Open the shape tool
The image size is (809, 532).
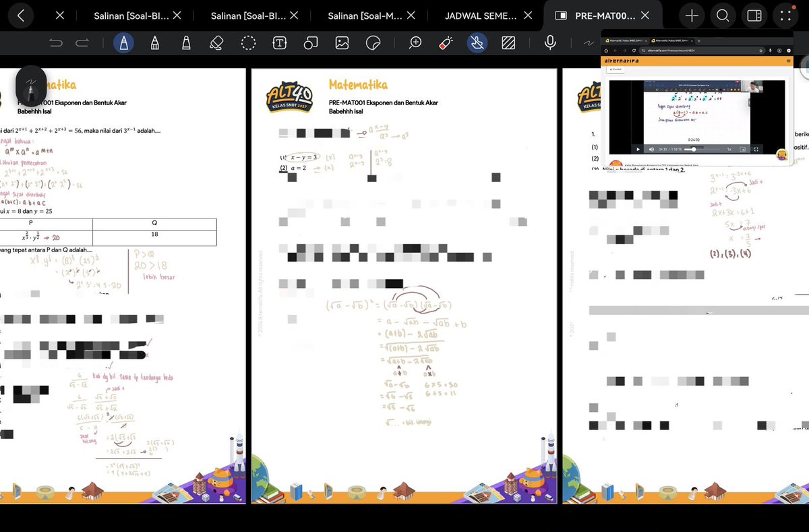[x=311, y=43]
